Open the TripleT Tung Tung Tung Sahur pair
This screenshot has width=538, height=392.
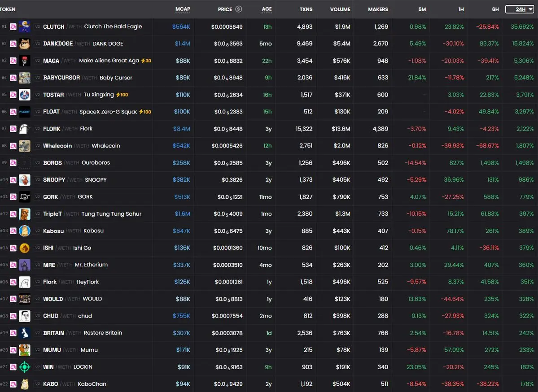[92, 214]
